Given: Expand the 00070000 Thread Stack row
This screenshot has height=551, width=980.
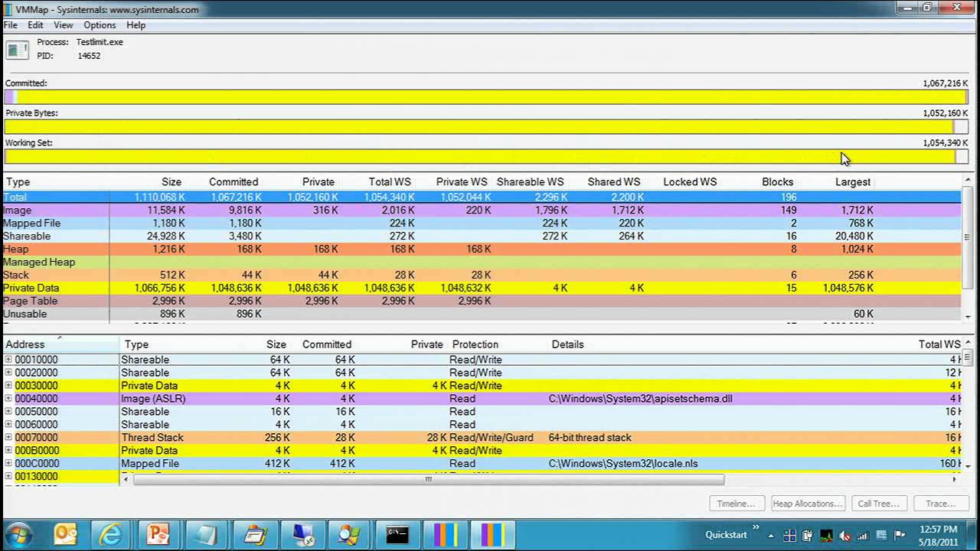Looking at the screenshot, I should click(8, 438).
